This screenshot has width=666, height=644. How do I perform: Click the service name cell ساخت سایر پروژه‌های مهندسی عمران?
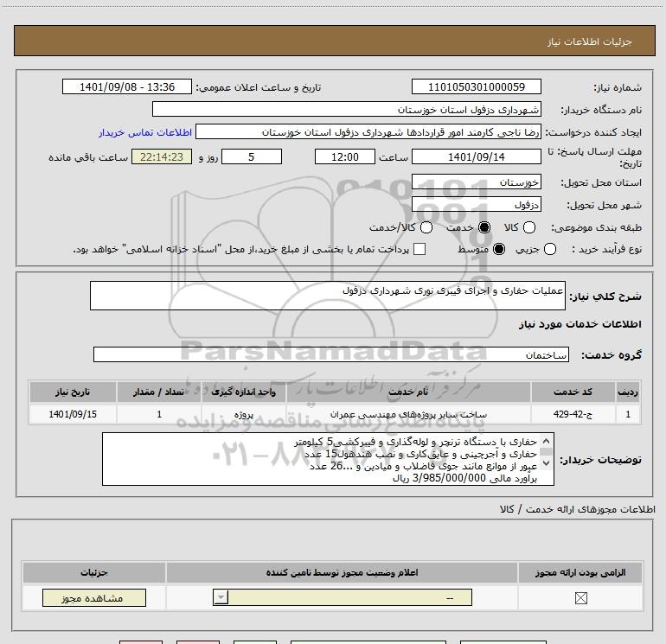pyautogui.click(x=408, y=414)
